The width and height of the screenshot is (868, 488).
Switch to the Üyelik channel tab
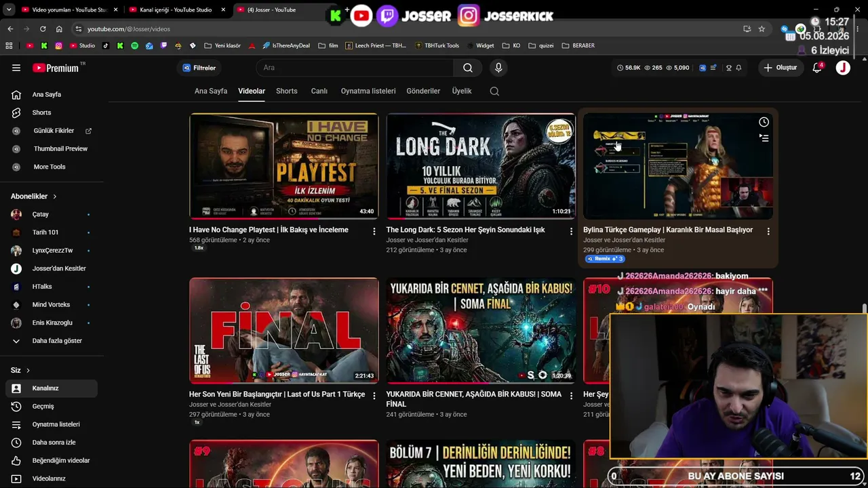(462, 91)
